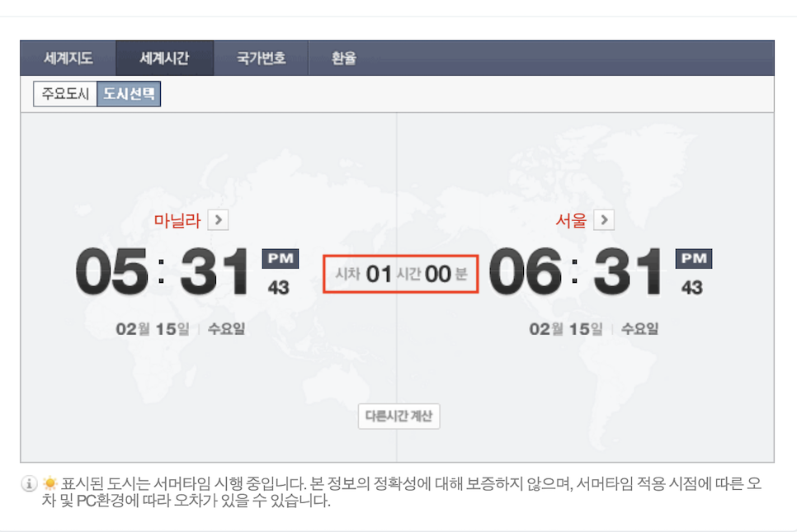The width and height of the screenshot is (797, 532).
Task: Click the 서머타임 notice text
Action: (402, 492)
